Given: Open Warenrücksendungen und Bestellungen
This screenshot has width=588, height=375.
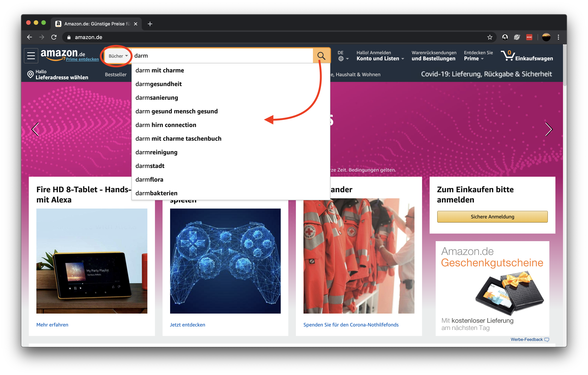Looking at the screenshot, I should pyautogui.click(x=434, y=56).
